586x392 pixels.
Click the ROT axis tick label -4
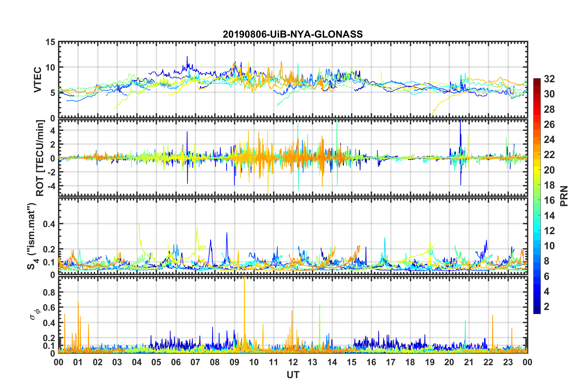click(x=51, y=186)
